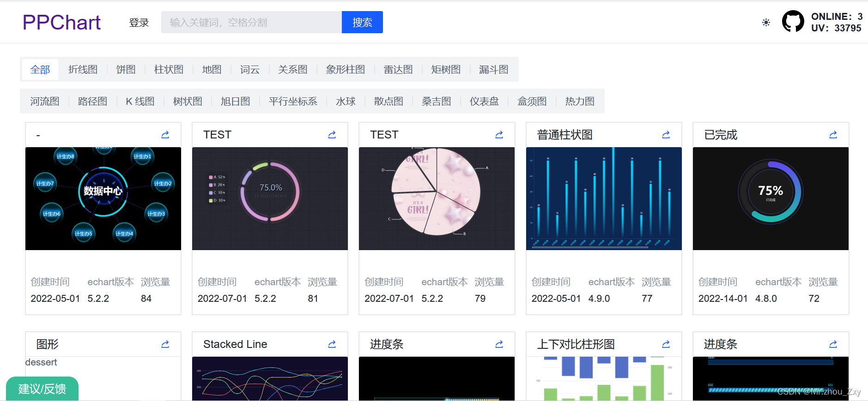Image resolution: width=868 pixels, height=401 pixels.
Task: Select the 矩树图 category tab
Action: (446, 69)
